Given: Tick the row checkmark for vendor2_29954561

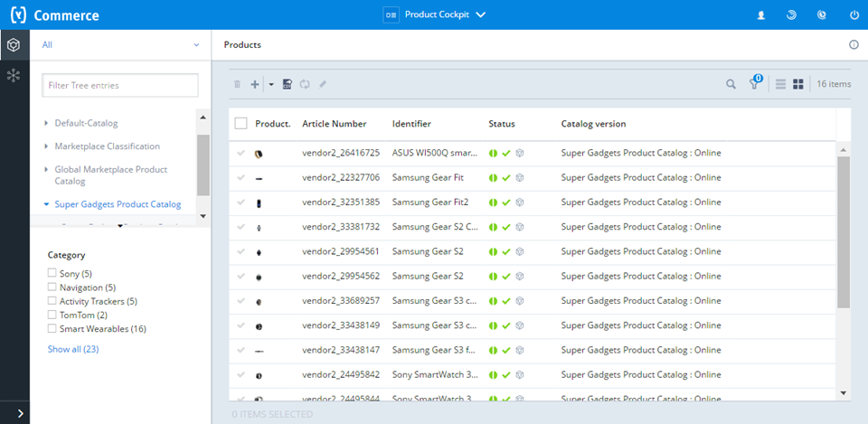Looking at the screenshot, I should [241, 251].
